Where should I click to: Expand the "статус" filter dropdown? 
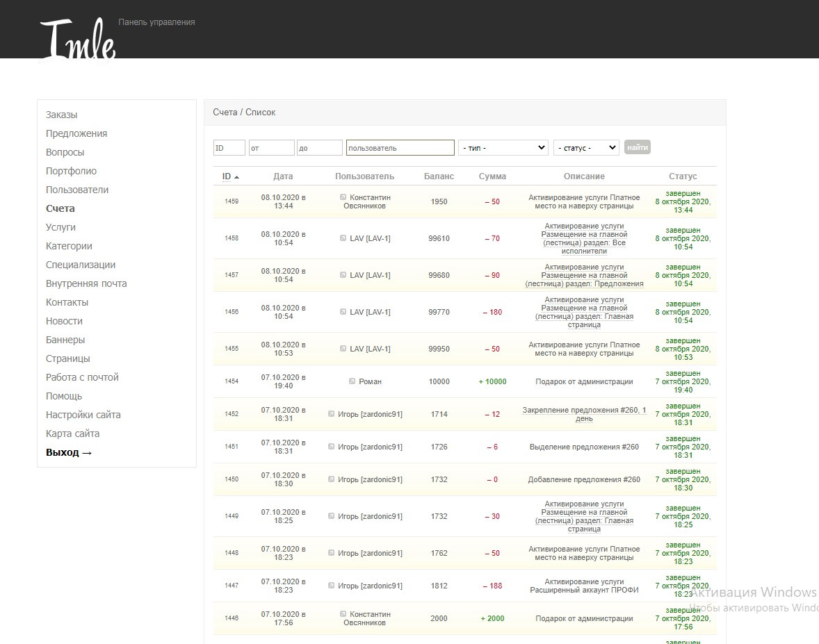[586, 148]
